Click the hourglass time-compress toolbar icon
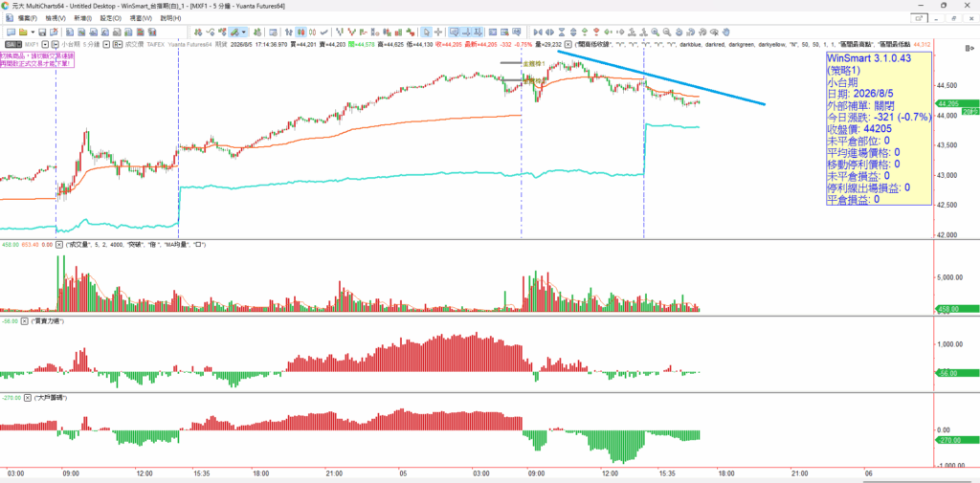The height and width of the screenshot is (483, 980). (x=562, y=32)
